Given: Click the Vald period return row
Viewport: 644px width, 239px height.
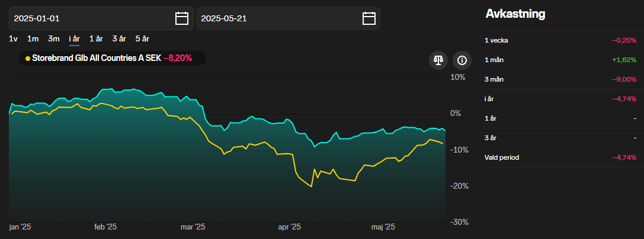Looking at the screenshot, I should coord(560,157).
